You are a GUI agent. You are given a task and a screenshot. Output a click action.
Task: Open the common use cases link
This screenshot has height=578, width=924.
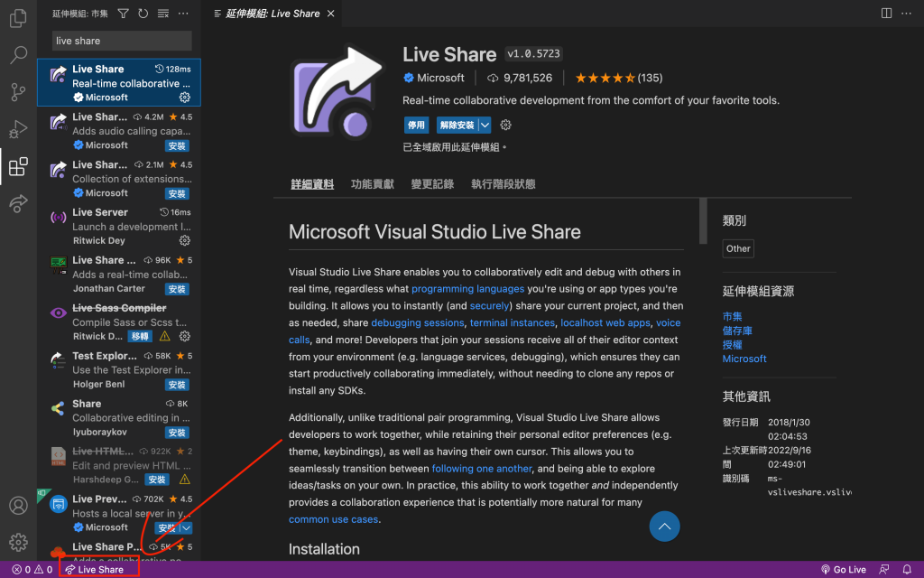click(334, 519)
